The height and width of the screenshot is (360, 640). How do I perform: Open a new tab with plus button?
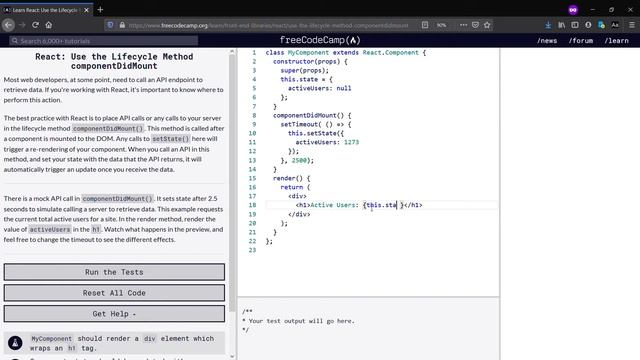(100, 9)
